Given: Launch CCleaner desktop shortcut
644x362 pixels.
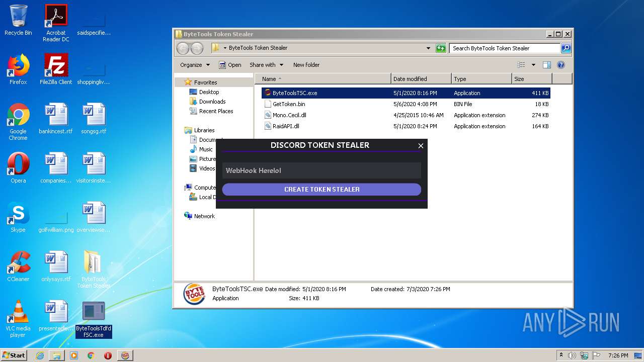Looking at the screenshot, I should [x=18, y=266].
